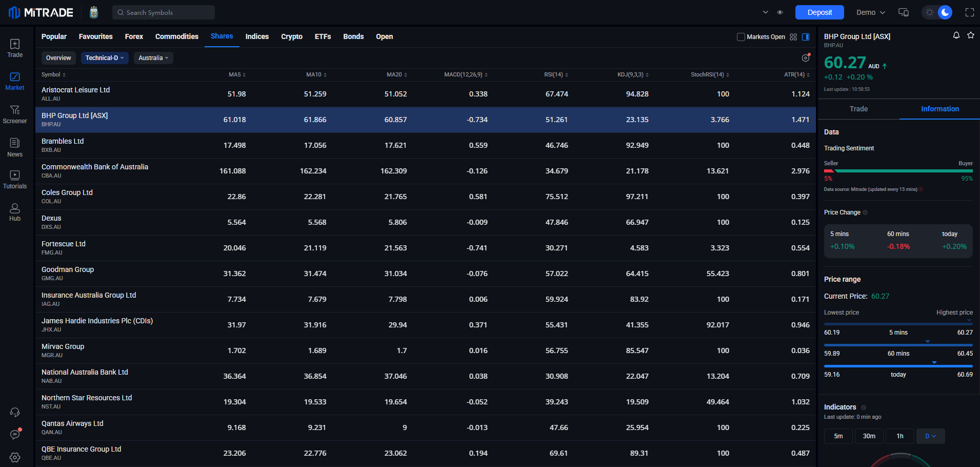Open the Trade sidebar icon

tap(15, 49)
